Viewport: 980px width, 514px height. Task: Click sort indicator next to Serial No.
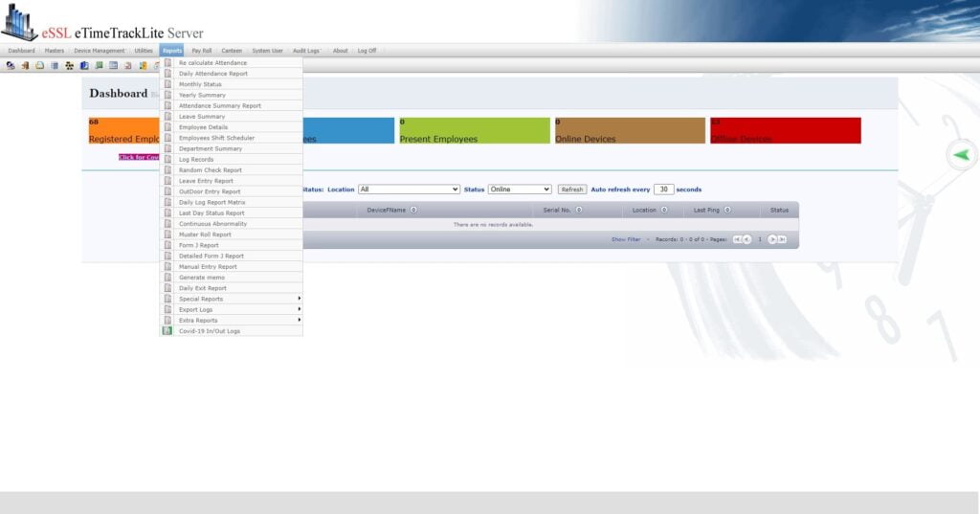click(x=579, y=211)
